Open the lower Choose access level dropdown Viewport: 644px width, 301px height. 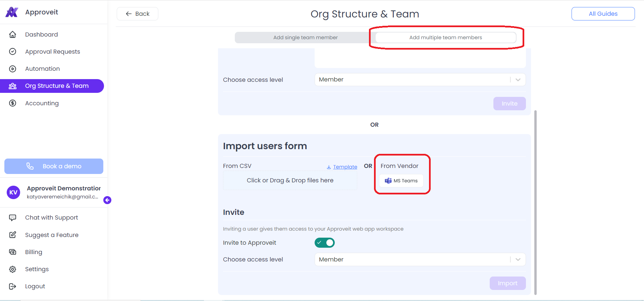pos(420,259)
